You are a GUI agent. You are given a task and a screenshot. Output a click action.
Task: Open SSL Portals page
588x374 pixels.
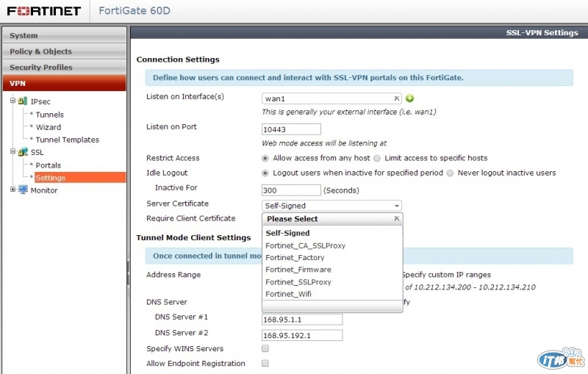coord(48,165)
